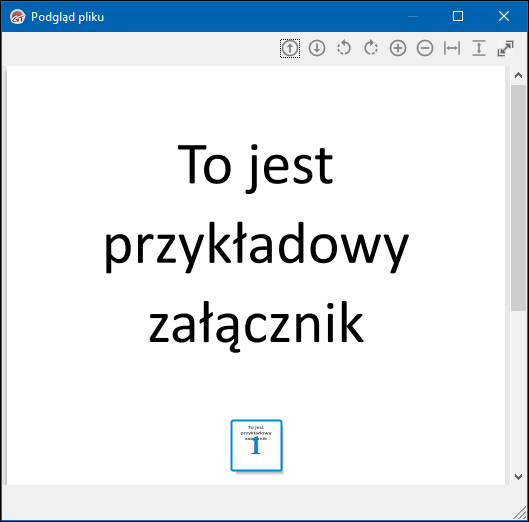Select the page 1 thumbnail
Image resolution: width=529 pixels, height=522 pixels.
pos(256,445)
